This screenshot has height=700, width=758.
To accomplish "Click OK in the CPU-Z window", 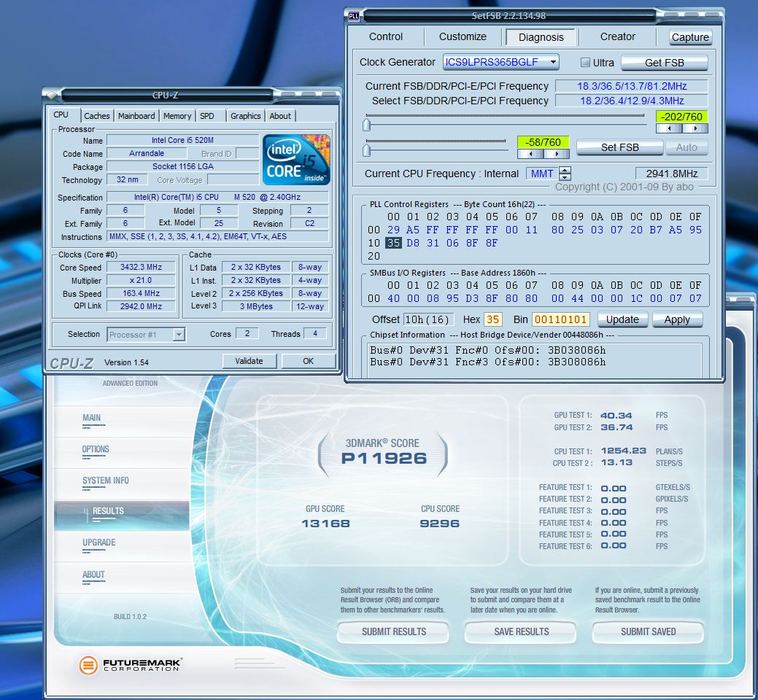I will (x=309, y=361).
